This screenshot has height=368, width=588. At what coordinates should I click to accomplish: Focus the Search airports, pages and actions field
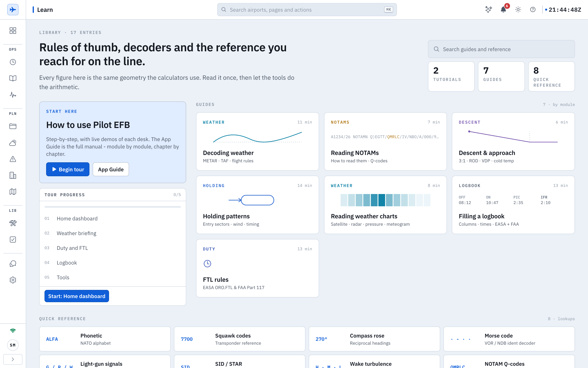coord(307,10)
